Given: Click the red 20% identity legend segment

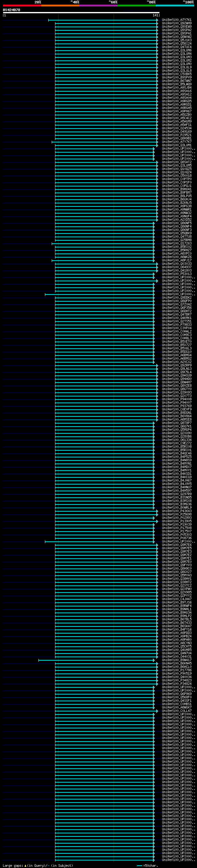Looking at the screenshot, I should tap(22, 6).
